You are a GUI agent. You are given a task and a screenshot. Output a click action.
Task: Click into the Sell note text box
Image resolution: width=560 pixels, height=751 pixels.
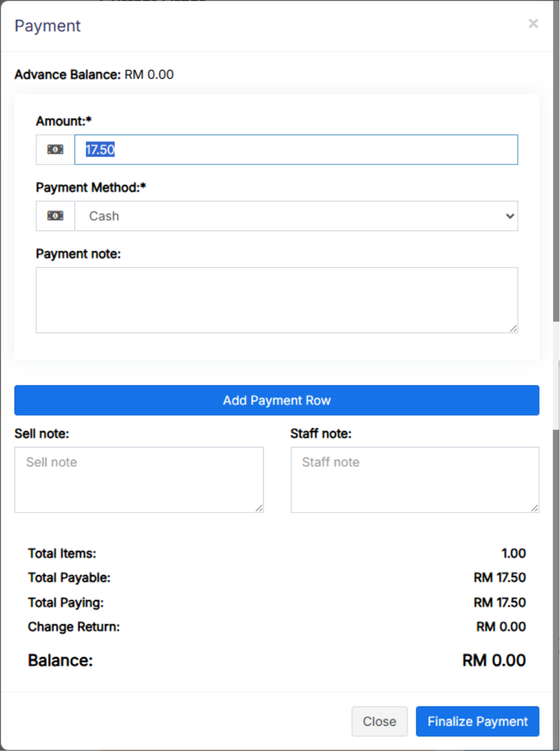click(x=139, y=480)
